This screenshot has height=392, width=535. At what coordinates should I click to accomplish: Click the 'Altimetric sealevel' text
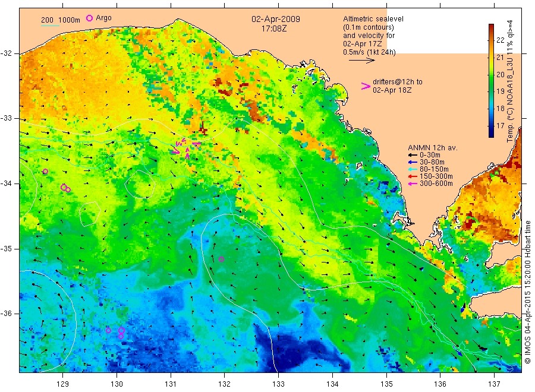[x=373, y=19]
